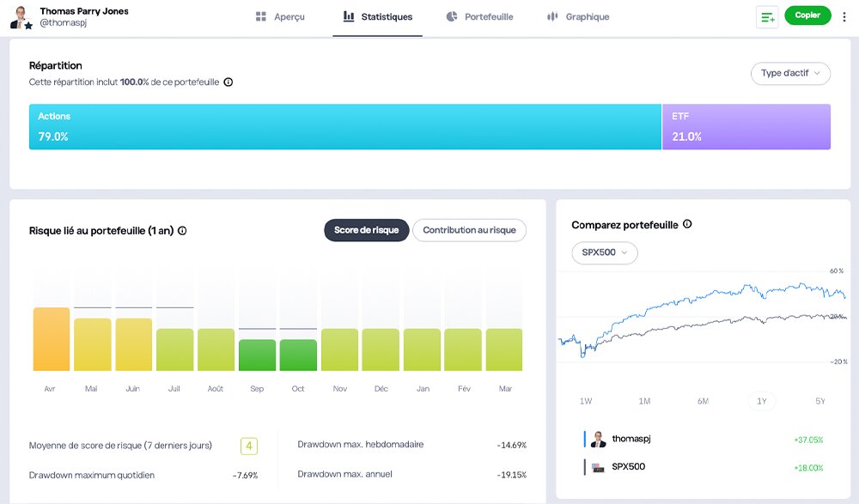
Task: Click the thomaspj avatar in comparison legend
Action: [598, 439]
